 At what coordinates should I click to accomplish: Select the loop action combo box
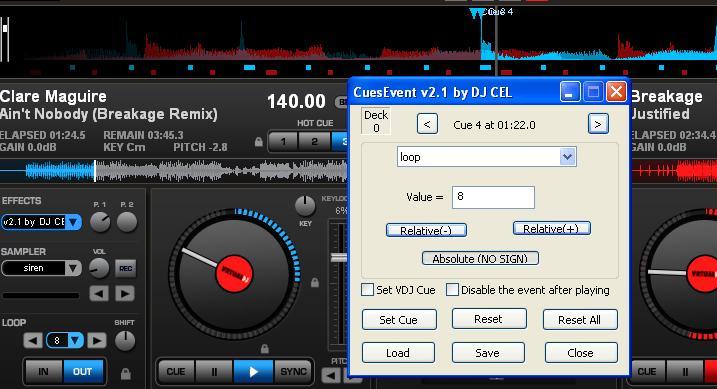[x=486, y=157]
